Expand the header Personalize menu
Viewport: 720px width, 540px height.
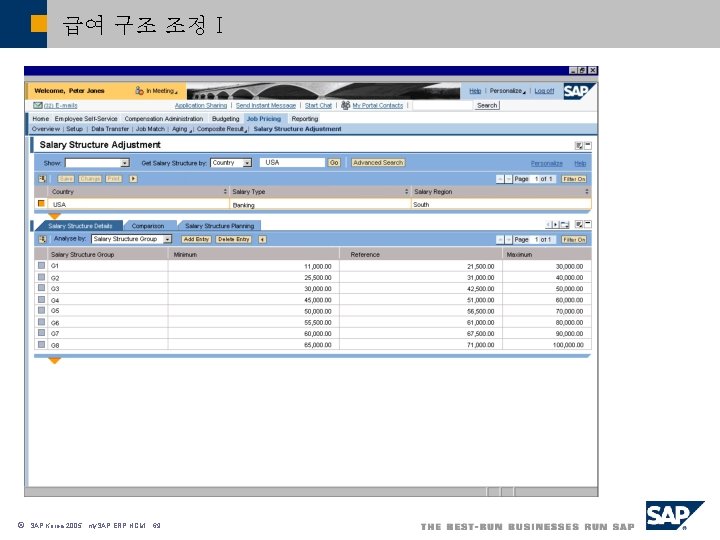coord(524,93)
